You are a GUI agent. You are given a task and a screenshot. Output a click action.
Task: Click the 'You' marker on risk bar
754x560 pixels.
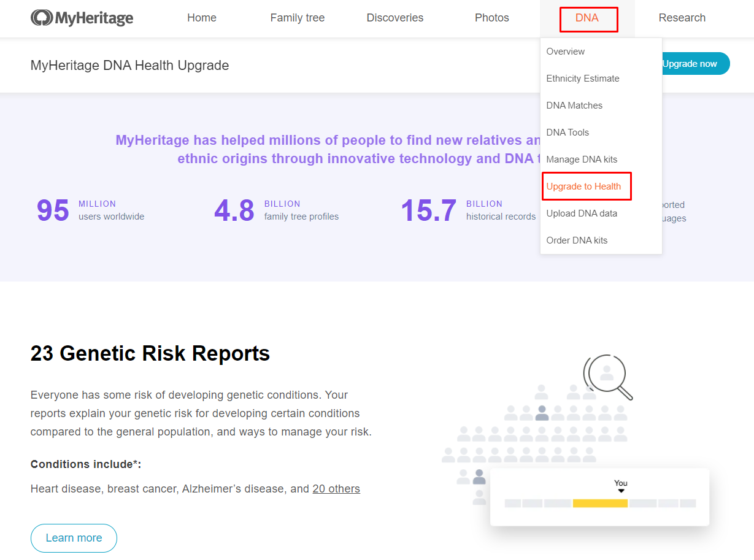pyautogui.click(x=621, y=486)
